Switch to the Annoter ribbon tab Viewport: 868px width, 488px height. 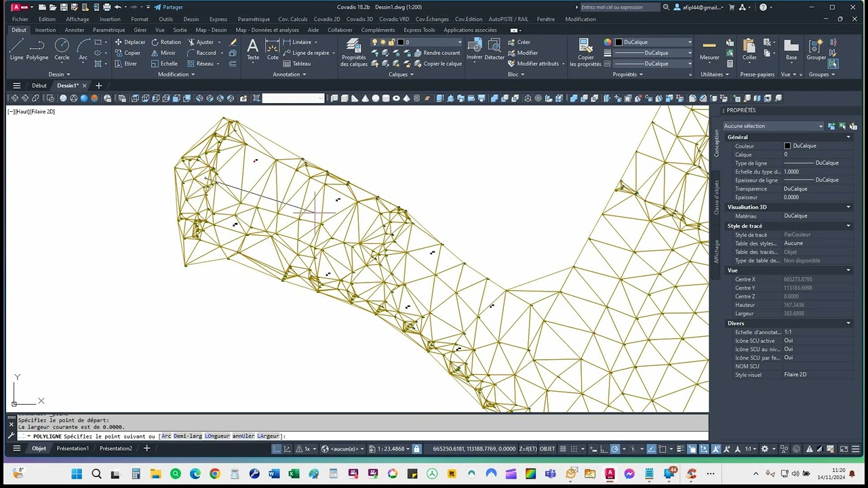[75, 30]
